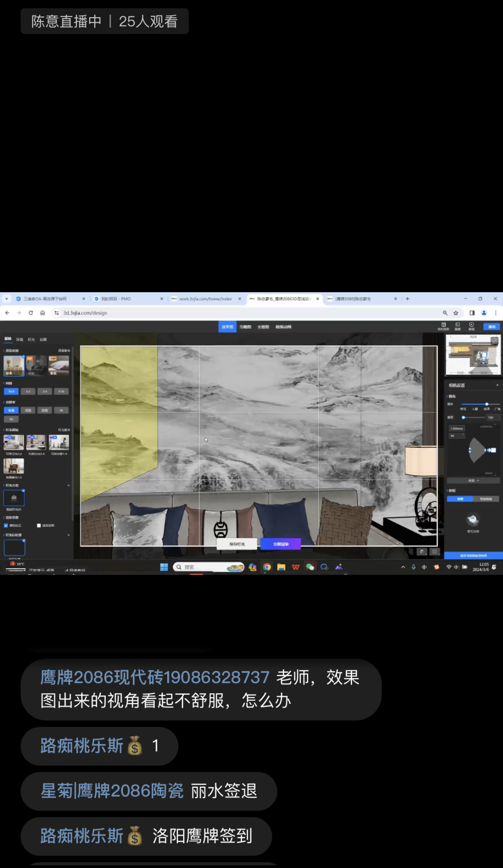The height and width of the screenshot is (868, 503).
Task: Click the 教程 tutorial play icon
Action: (x=471, y=326)
